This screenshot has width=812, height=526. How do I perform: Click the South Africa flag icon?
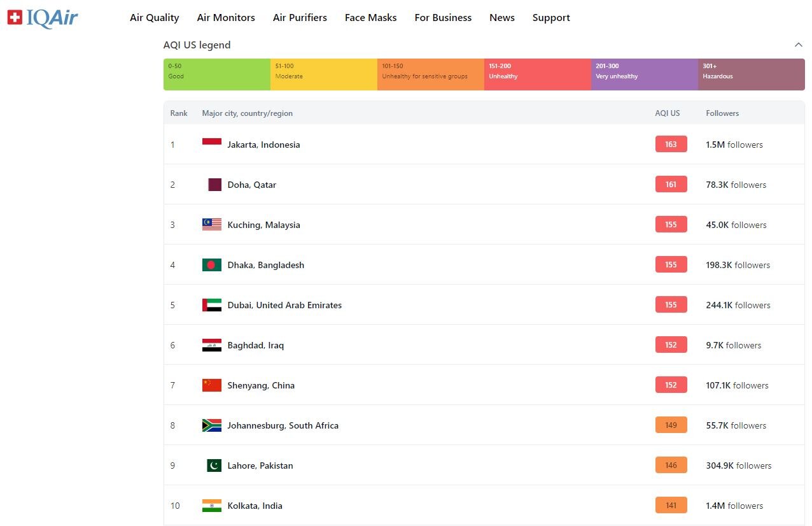pyautogui.click(x=211, y=425)
